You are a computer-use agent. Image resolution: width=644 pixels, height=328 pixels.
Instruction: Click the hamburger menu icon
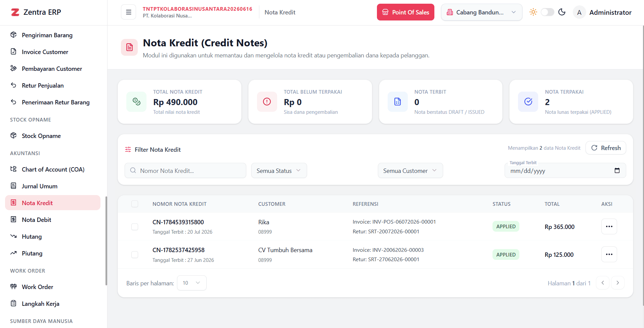pos(128,12)
